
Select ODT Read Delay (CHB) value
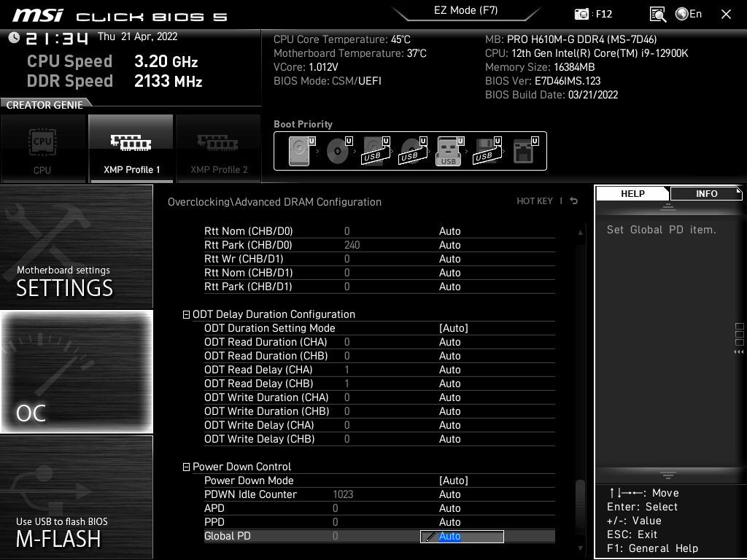pos(449,384)
